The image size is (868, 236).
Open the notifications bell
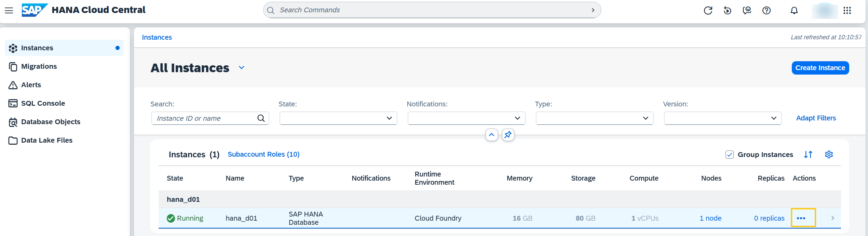pos(794,10)
